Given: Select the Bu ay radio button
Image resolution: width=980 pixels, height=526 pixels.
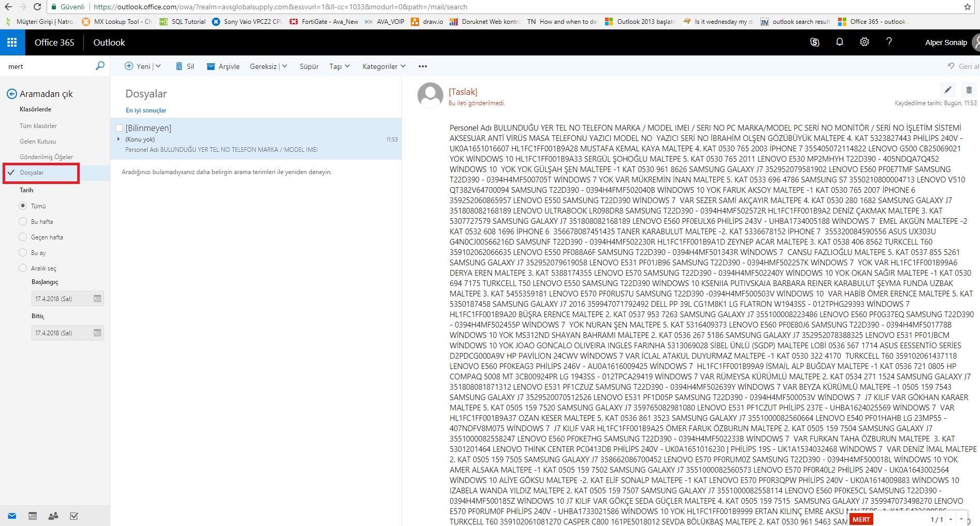Looking at the screenshot, I should [x=23, y=252].
